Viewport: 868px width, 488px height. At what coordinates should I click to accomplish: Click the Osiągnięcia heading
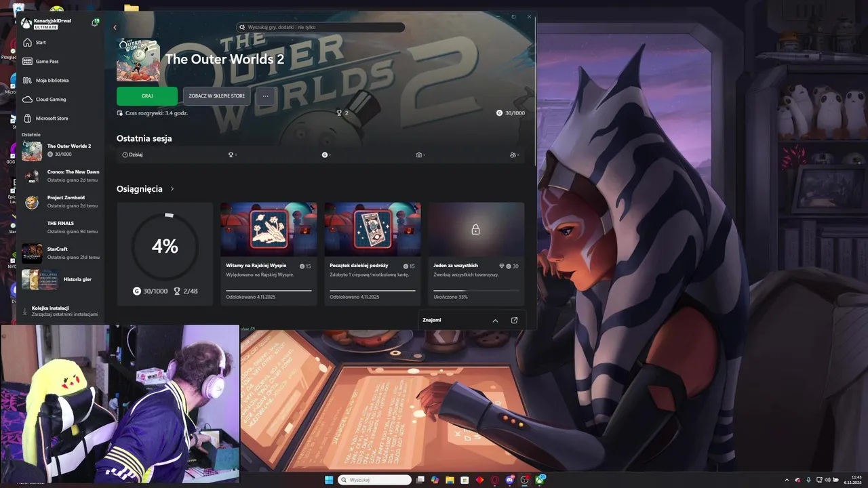pyautogui.click(x=140, y=189)
